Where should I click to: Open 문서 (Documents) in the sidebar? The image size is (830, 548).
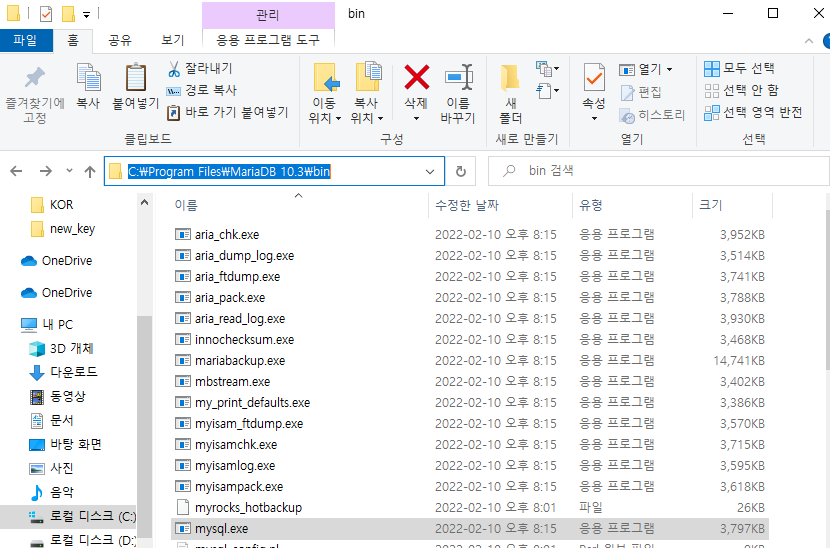[x=51, y=420]
